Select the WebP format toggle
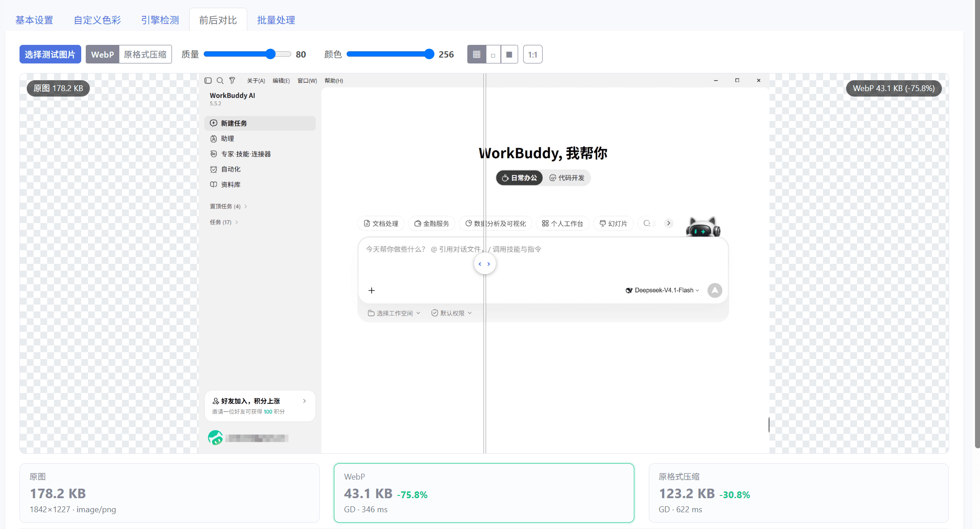 coord(103,54)
